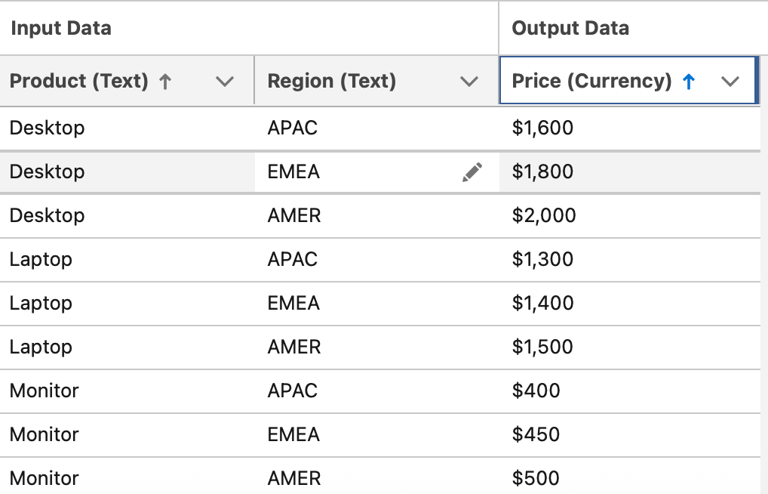Select the Monitor EMEA region cell

coord(294,435)
